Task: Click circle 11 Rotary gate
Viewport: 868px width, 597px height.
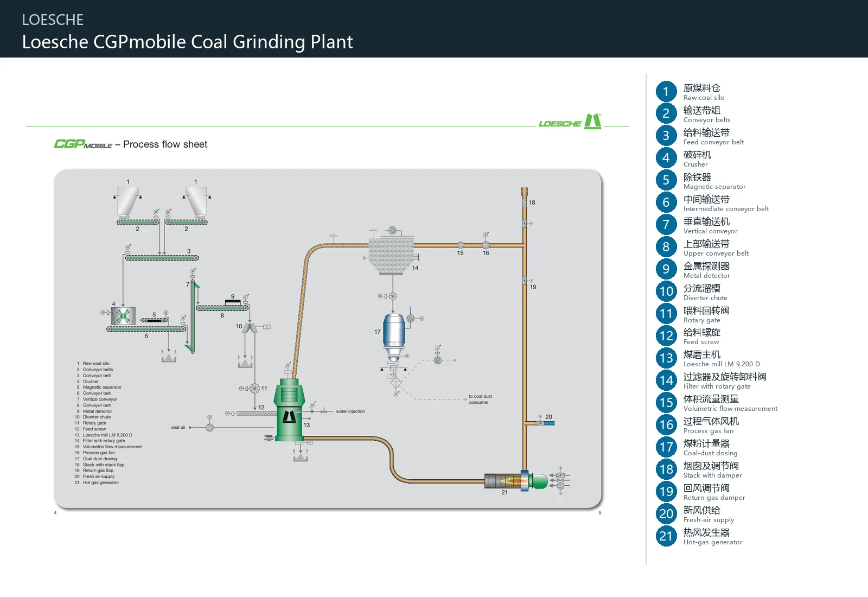Action: click(x=666, y=314)
